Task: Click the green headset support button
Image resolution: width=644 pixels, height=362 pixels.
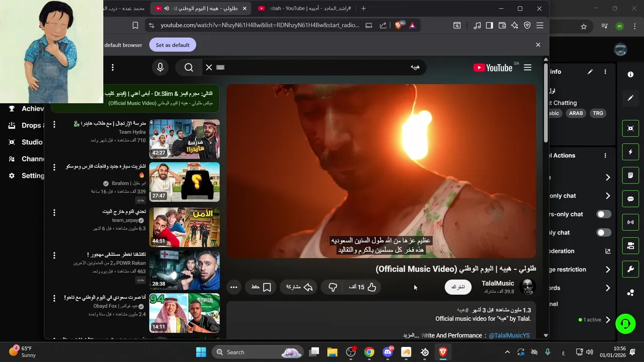Action: [625, 323]
